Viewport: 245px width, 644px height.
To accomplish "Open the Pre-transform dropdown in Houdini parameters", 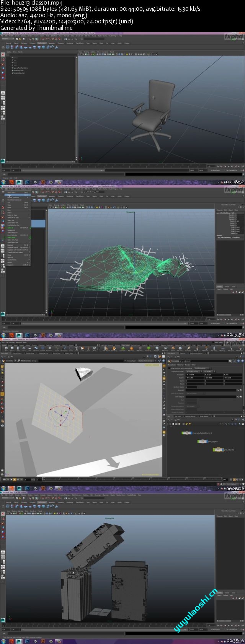I will click(203, 368).
